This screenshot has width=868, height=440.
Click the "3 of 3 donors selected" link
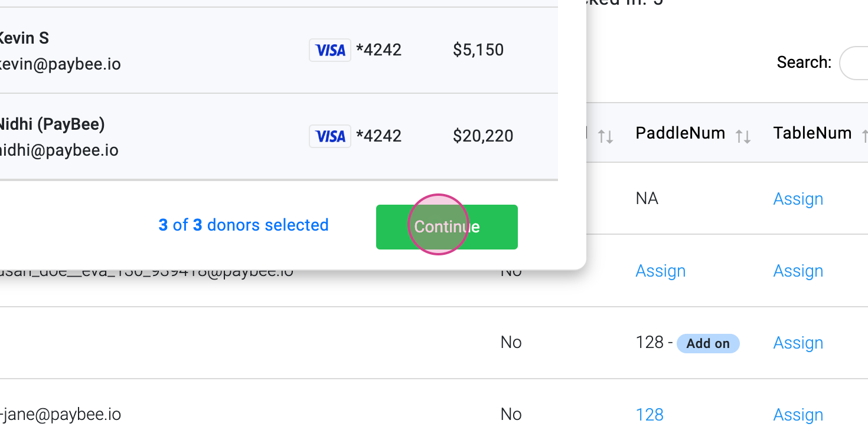243,225
